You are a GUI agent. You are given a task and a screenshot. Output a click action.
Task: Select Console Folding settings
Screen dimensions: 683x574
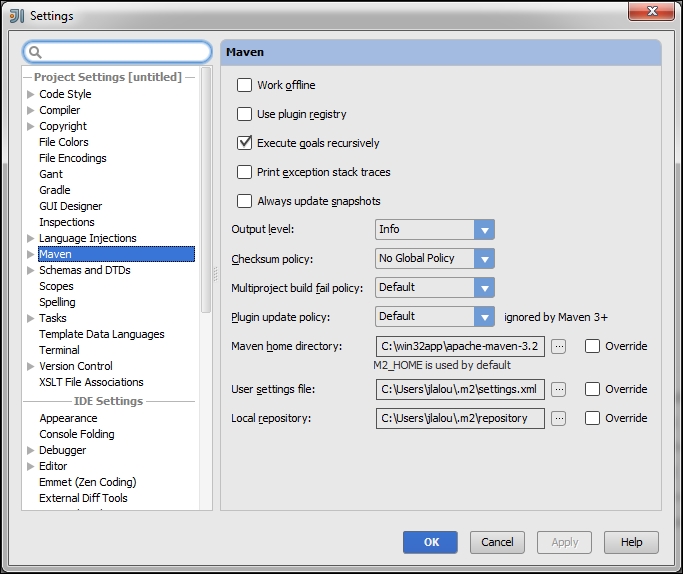click(x=77, y=434)
